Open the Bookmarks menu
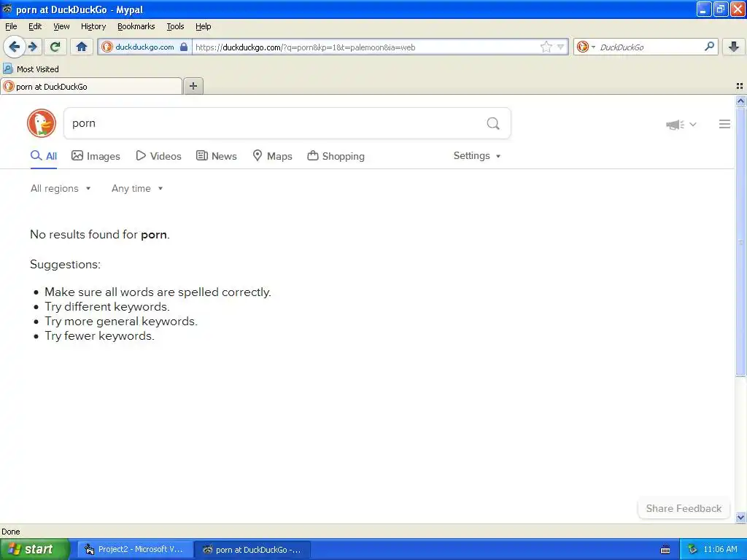This screenshot has height=560, width=747. click(x=136, y=26)
